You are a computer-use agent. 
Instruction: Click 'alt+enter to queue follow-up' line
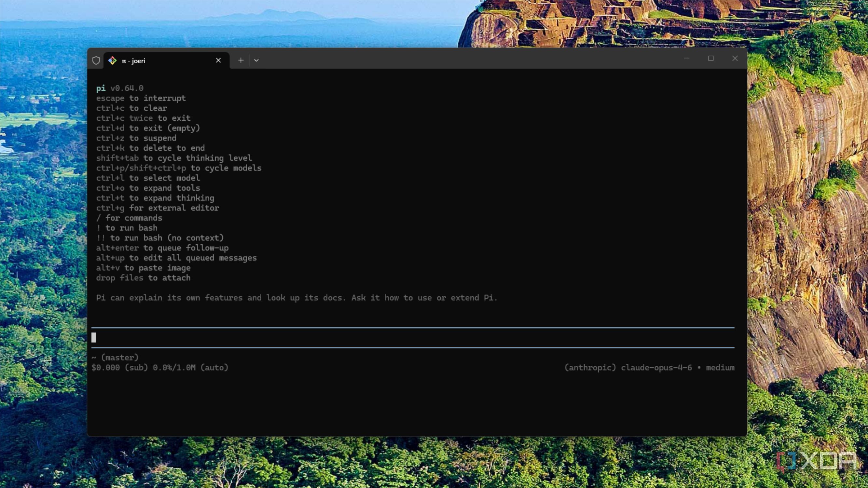click(x=162, y=248)
